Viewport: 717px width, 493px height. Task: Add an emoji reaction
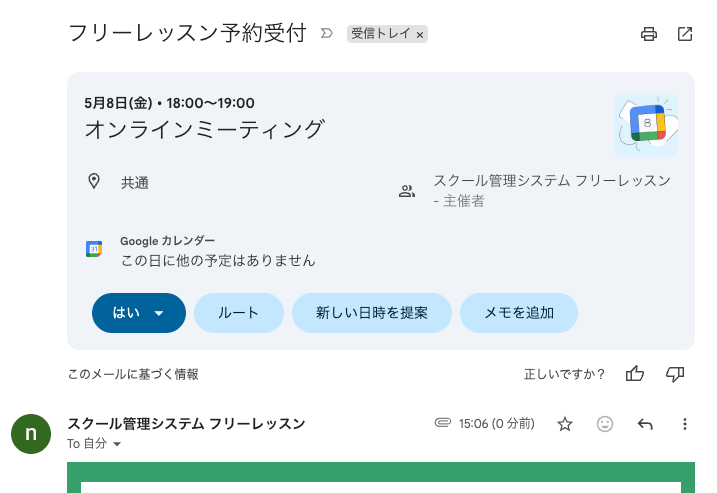pos(605,424)
